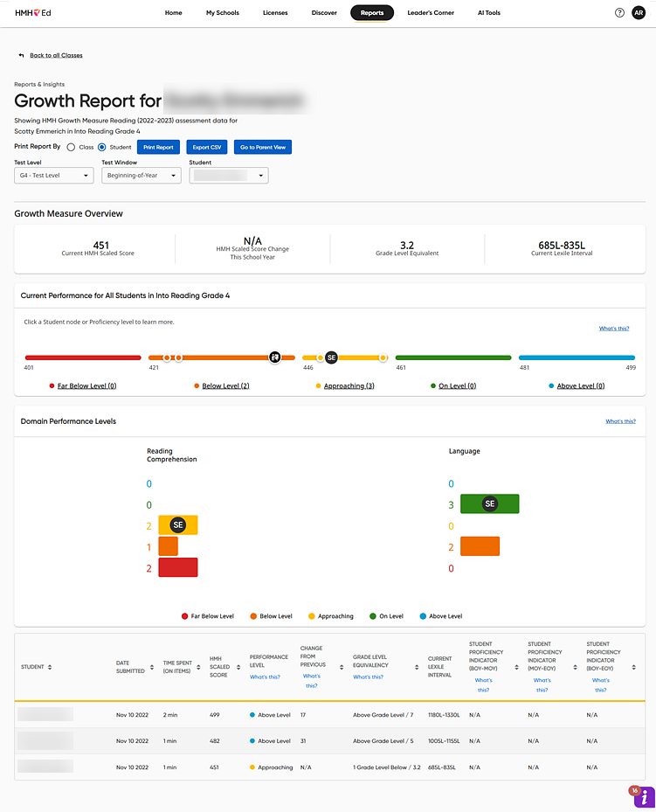Open the Discover nav item
Viewport: 656px width, 812px height.
tap(324, 13)
